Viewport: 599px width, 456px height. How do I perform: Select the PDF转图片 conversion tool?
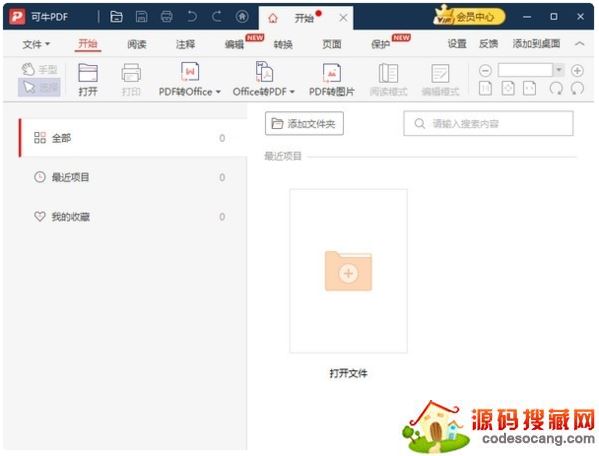(332, 79)
